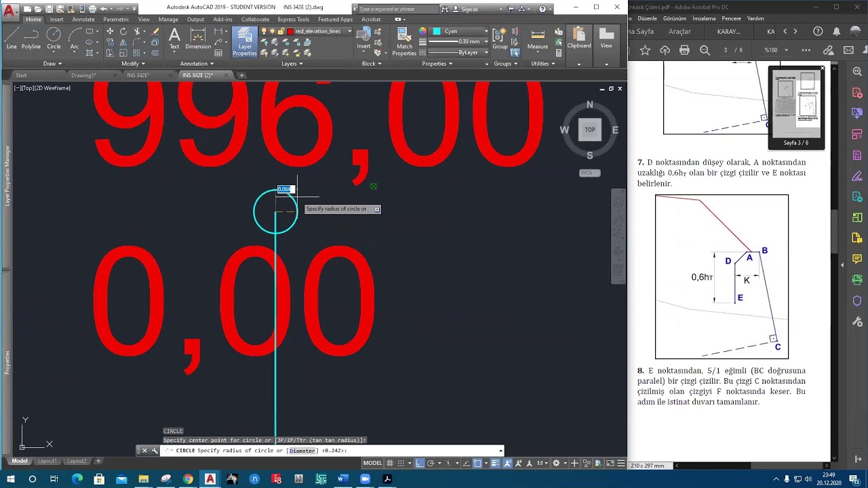868x488 pixels.
Task: Send PDF by email in Acrobat
Action: [848, 50]
